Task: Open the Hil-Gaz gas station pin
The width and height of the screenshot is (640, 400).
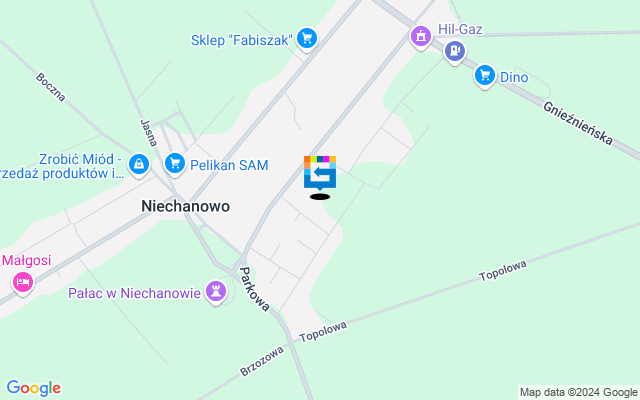Action: click(x=455, y=52)
